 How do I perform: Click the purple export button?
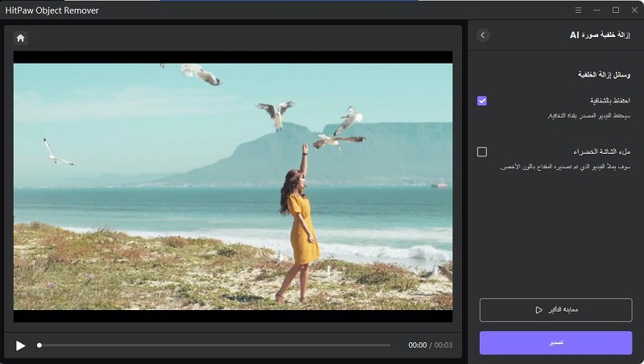(555, 342)
